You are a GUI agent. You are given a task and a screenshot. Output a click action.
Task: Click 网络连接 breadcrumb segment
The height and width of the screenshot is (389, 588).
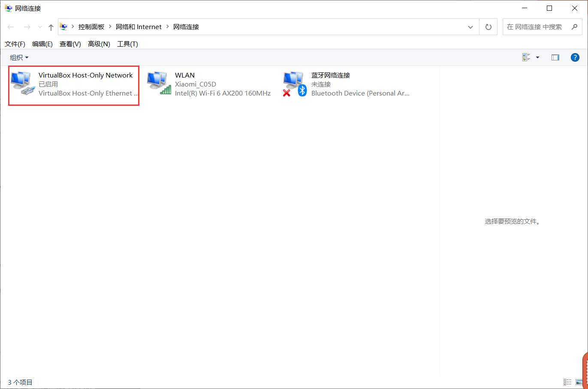point(186,27)
